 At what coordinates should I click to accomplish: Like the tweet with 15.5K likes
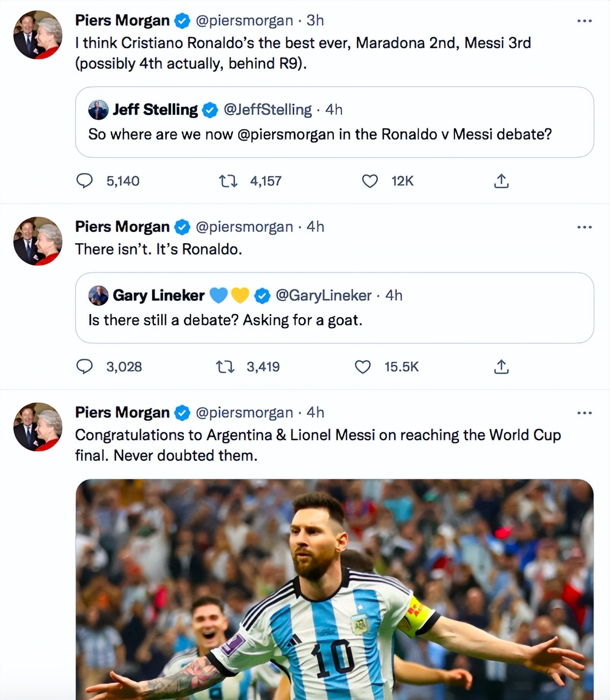(x=363, y=366)
